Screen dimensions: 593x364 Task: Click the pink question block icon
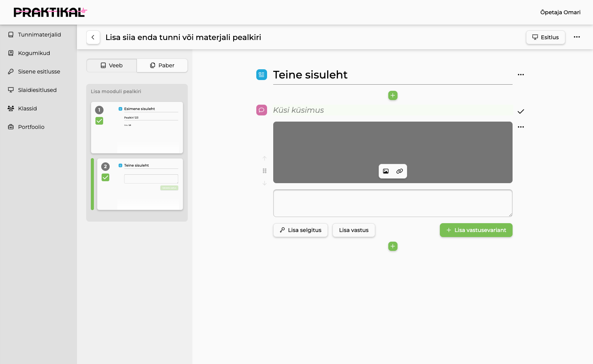[262, 110]
